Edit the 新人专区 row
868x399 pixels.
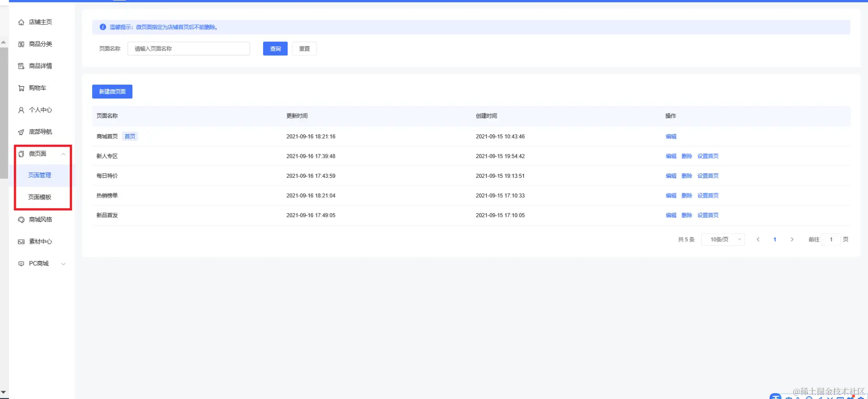point(671,156)
